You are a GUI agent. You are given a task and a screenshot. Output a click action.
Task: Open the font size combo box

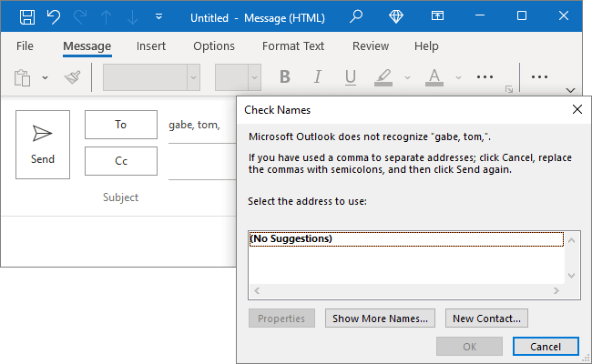point(238,77)
